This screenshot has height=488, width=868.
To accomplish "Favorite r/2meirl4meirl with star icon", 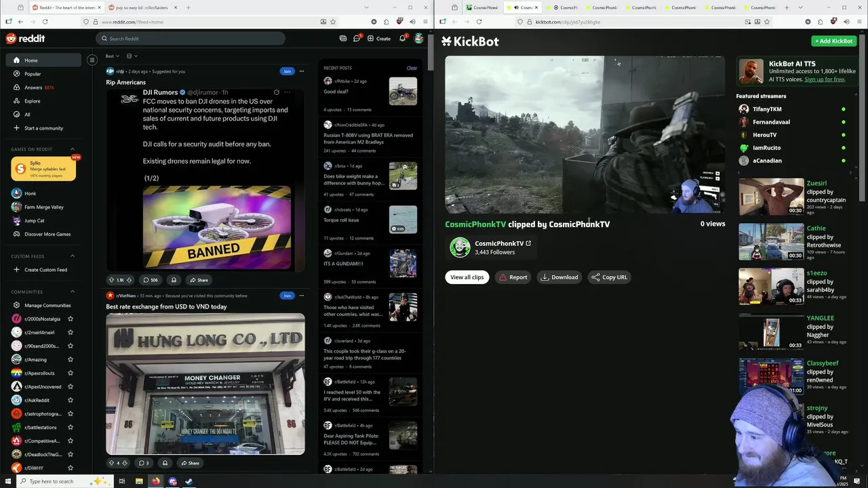I will tap(71, 332).
